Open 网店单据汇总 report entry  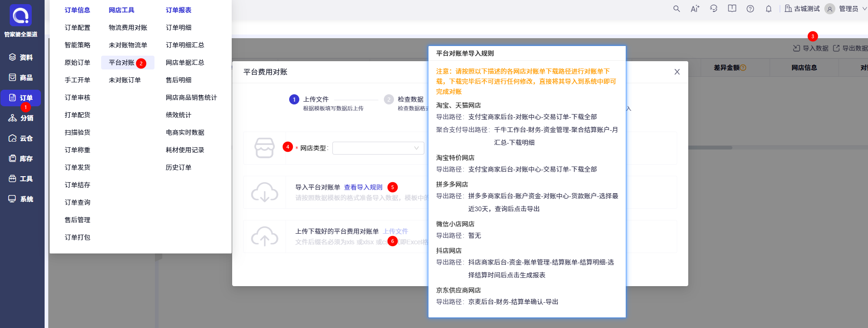[185, 63]
